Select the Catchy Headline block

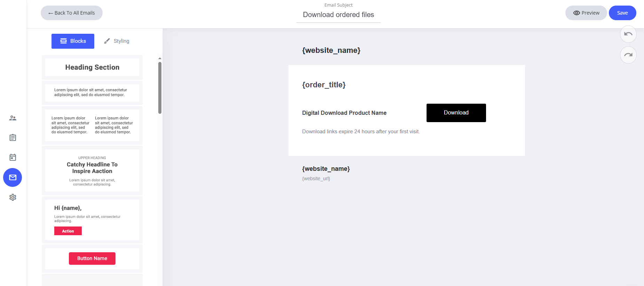[x=92, y=170]
